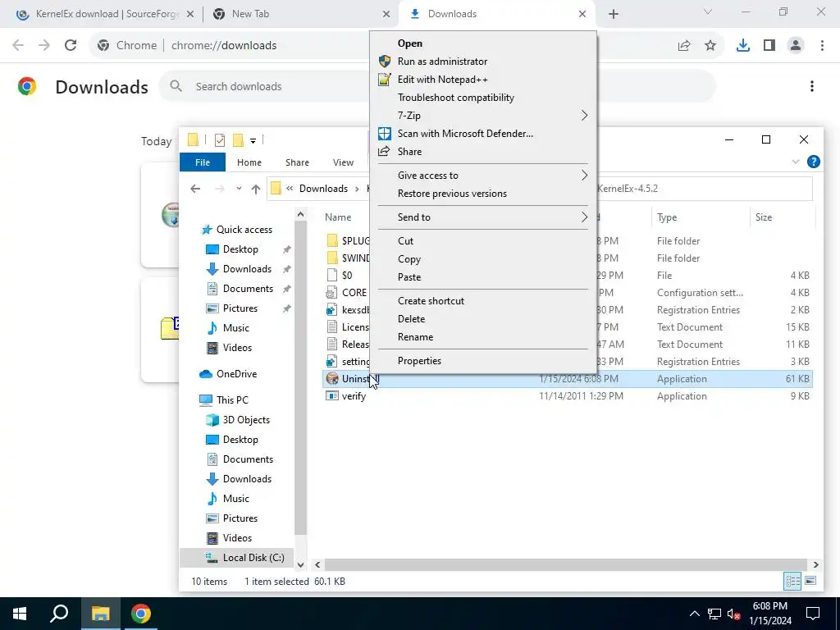Click the horizontal scrollbar in Explorer
840x630 pixels.
pos(566,564)
